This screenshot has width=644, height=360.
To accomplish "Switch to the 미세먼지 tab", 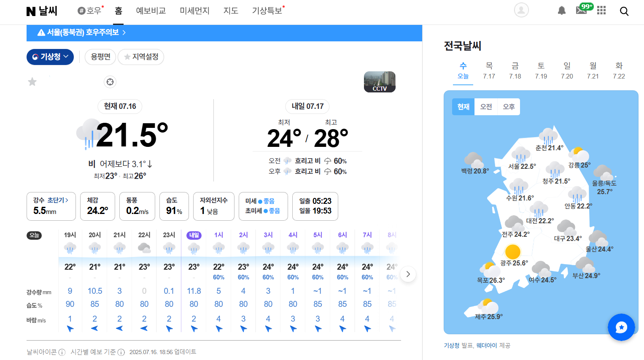I will [194, 11].
